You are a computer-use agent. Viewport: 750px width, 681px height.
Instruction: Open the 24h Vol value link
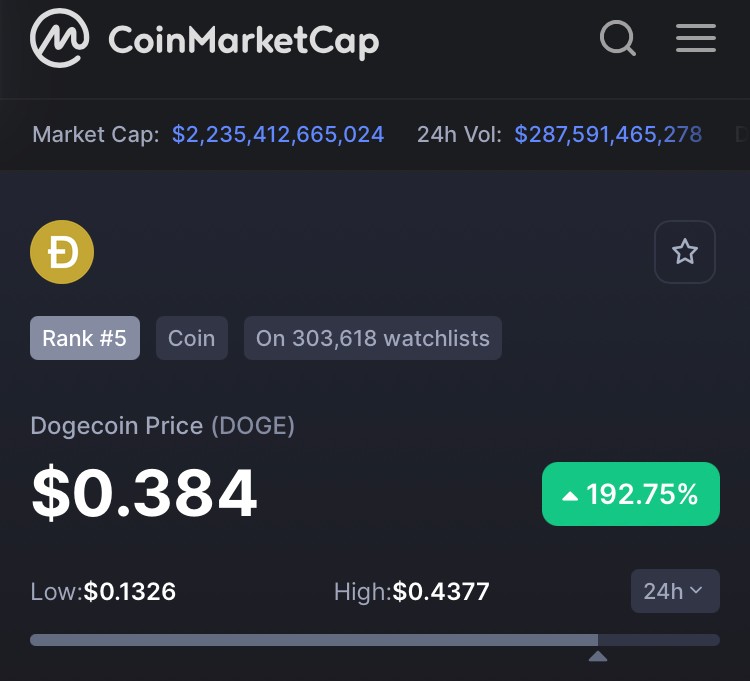[x=608, y=134]
